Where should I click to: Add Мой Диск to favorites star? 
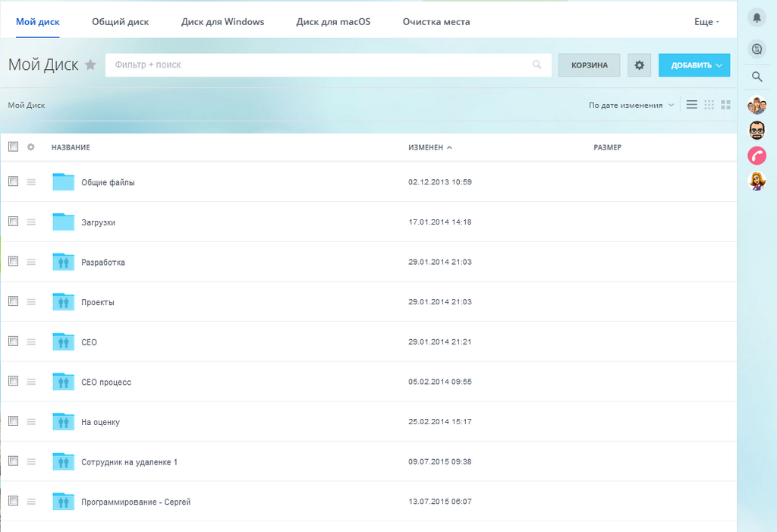click(x=90, y=65)
